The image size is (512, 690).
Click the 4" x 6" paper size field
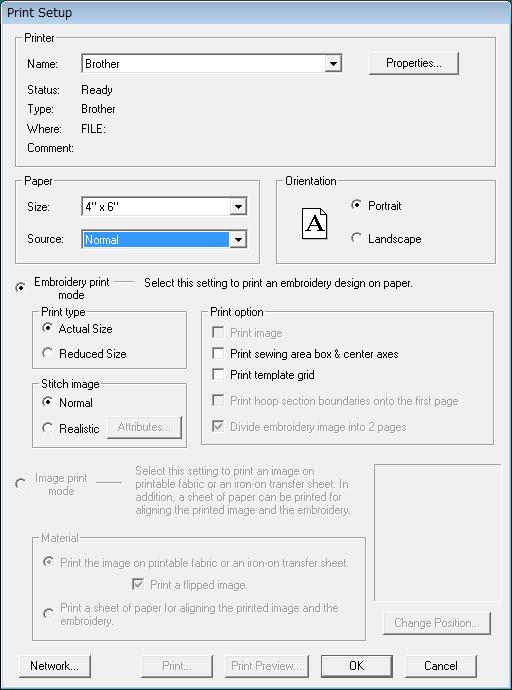click(156, 206)
